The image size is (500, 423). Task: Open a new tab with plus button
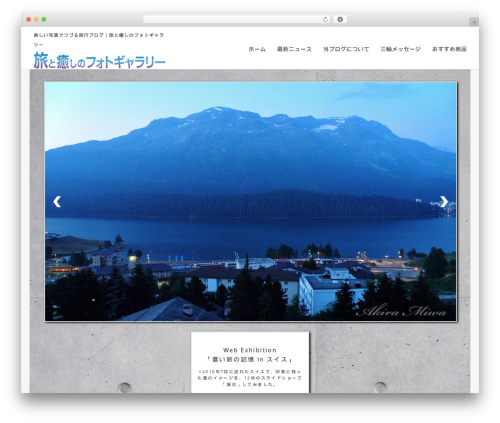point(474,22)
